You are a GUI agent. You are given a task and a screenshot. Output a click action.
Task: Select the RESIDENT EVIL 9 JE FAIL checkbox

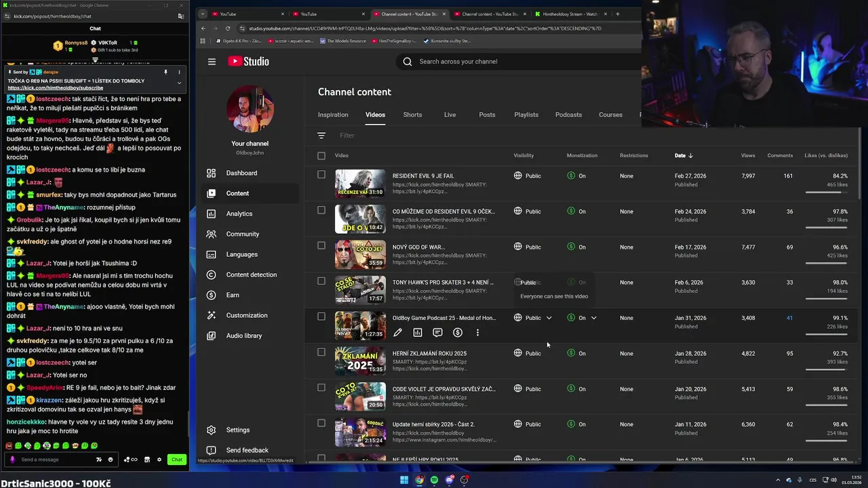click(321, 174)
